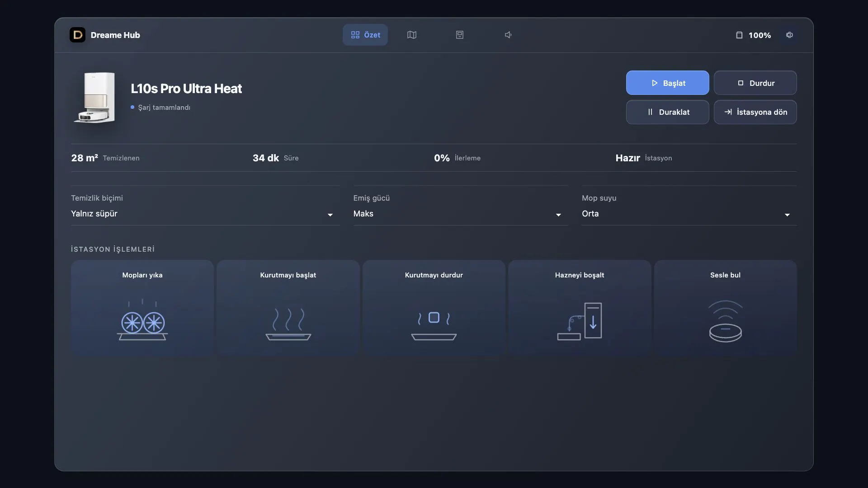Open the Temizlik biçimi dropdown
Screen dimensions: 868x488
click(x=205, y=214)
